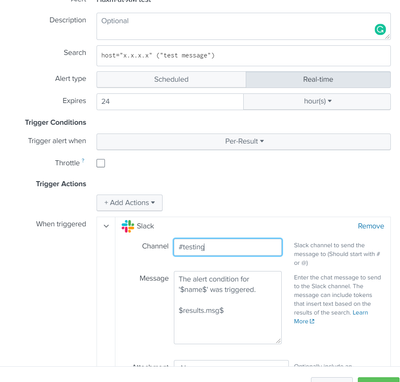400x382 pixels.
Task: Click the Slack logo icon
Action: tap(128, 226)
